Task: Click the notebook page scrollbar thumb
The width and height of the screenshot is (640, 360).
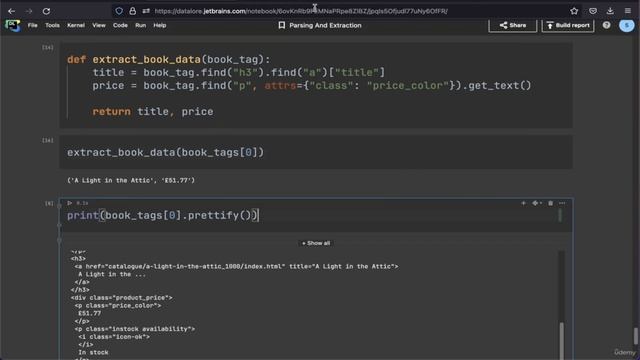Action: pyautogui.click(x=636, y=336)
